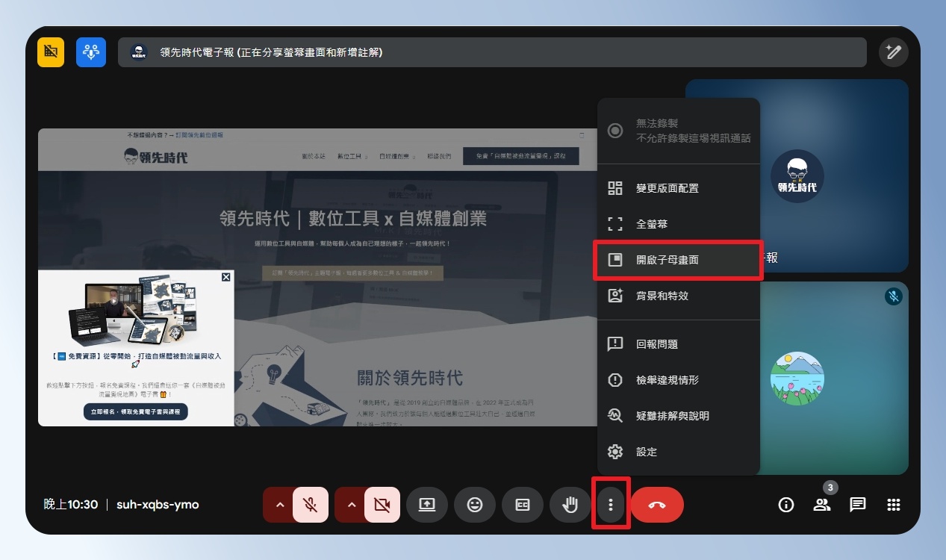Click the 數位工具 nav dropdown
The image size is (946, 560).
pyautogui.click(x=353, y=156)
